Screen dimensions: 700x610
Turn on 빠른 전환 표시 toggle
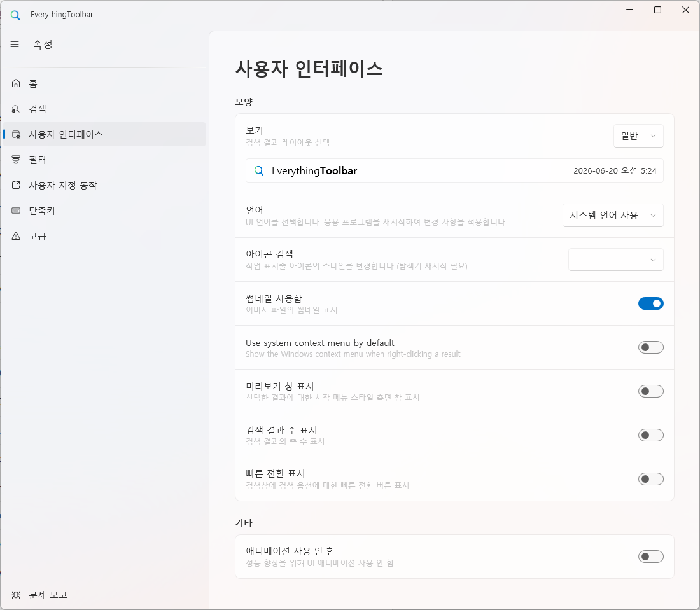(650, 479)
